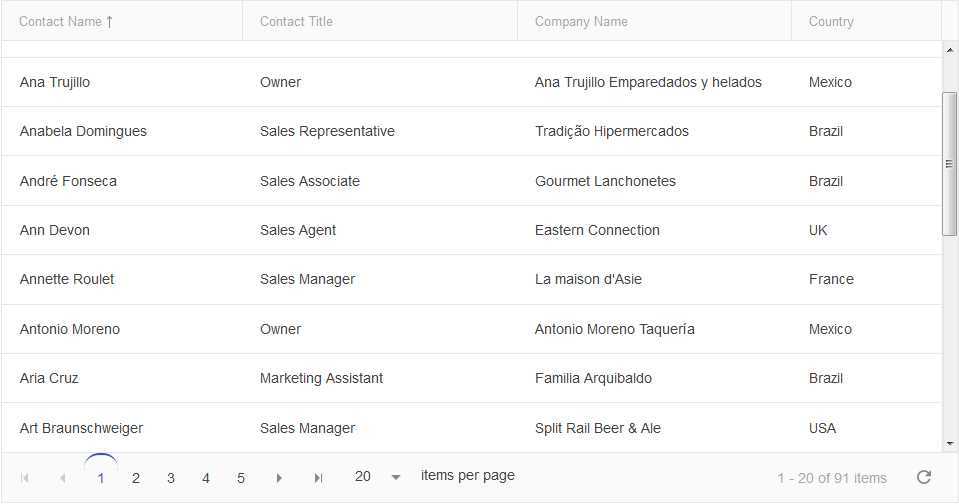Viewport: 959px width, 504px height.
Task: Go to page 4
Action: pos(206,478)
